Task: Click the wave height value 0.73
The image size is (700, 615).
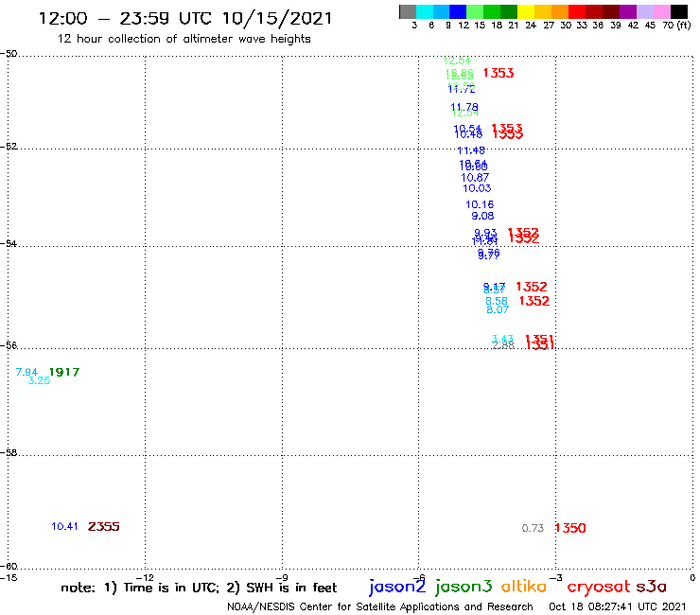Action: point(533,528)
